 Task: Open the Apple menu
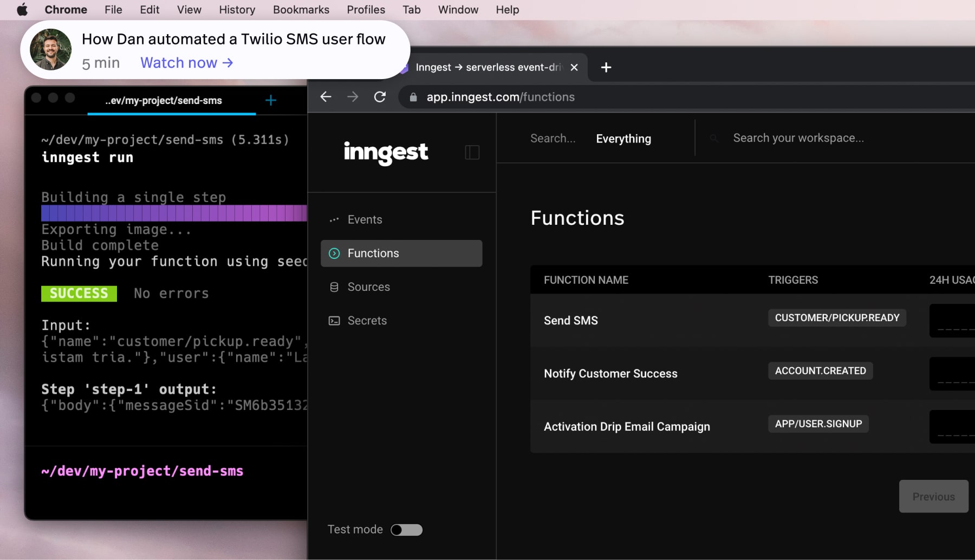coord(22,10)
